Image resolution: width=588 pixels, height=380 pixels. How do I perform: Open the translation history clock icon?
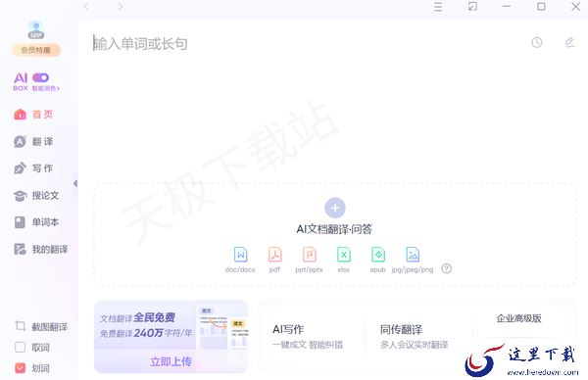click(x=537, y=42)
